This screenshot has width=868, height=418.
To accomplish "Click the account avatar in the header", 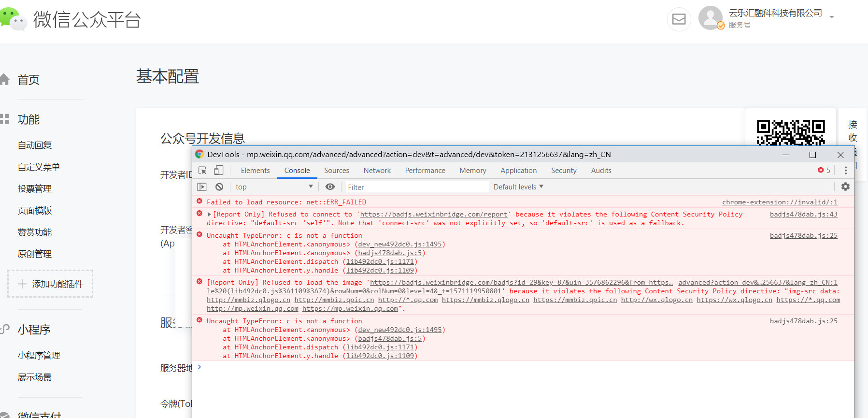I will coord(711,18).
